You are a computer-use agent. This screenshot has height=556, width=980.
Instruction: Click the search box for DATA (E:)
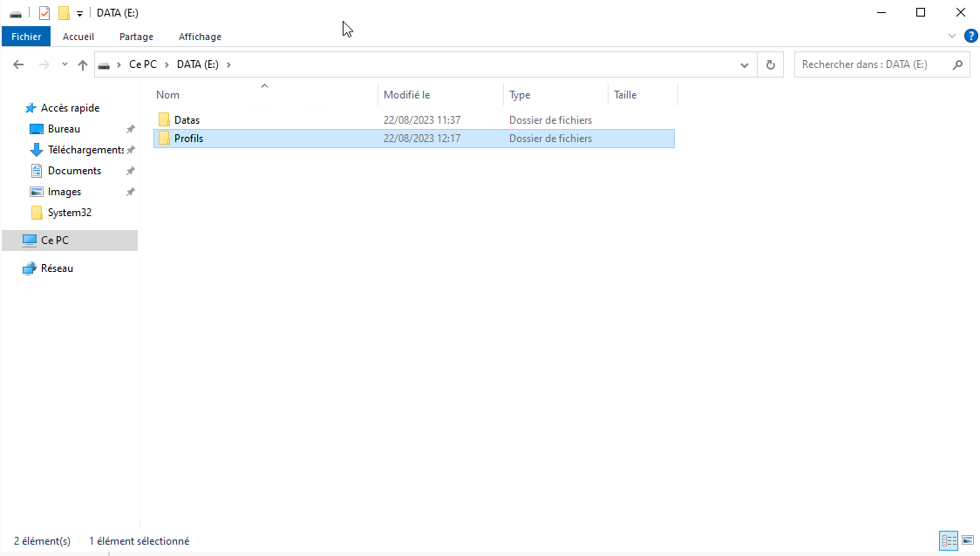(x=874, y=64)
